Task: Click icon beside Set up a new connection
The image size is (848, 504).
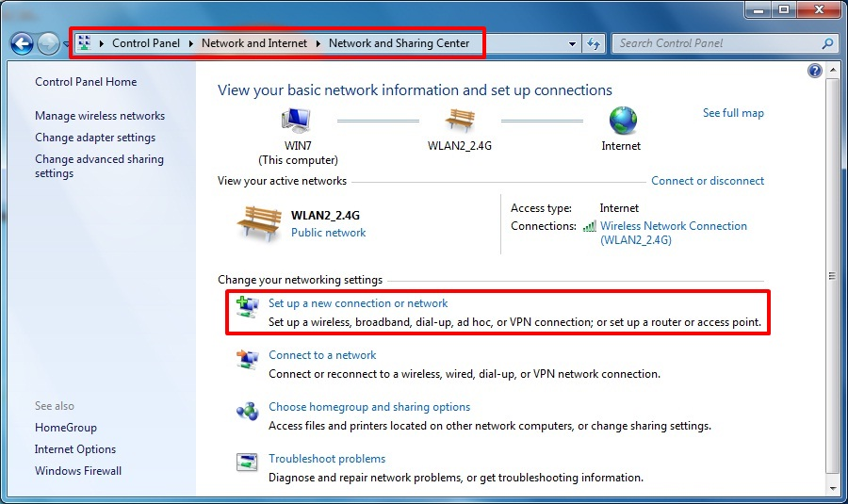Action: (x=247, y=307)
